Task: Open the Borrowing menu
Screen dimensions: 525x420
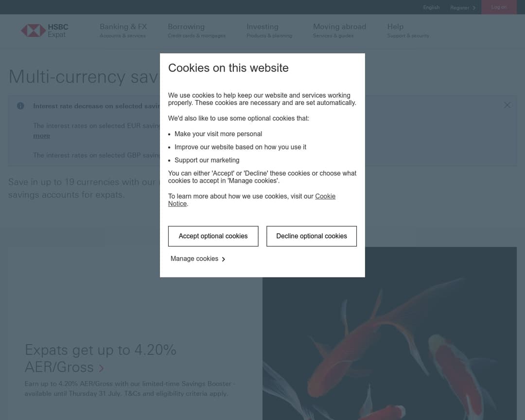Action: coord(196,31)
